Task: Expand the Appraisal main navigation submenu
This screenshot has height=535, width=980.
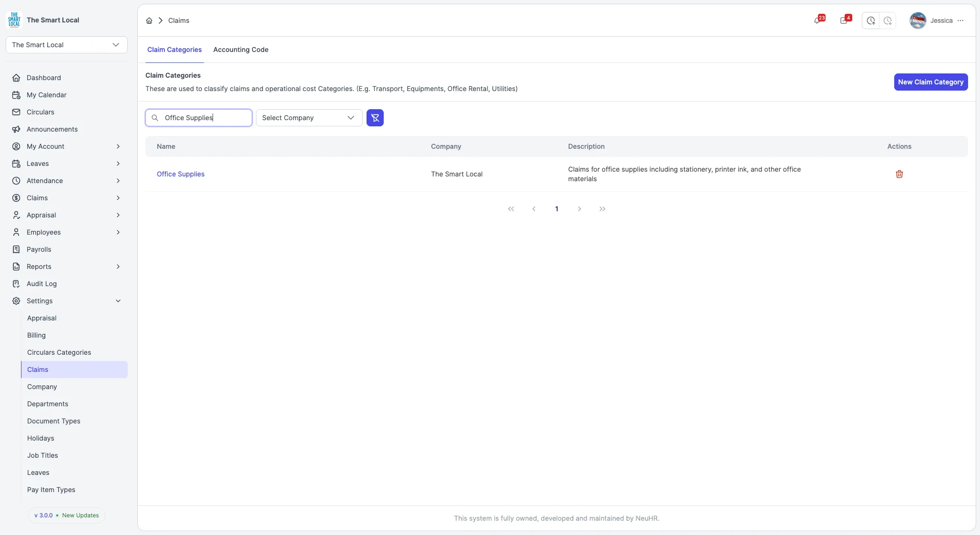Action: [x=118, y=215]
